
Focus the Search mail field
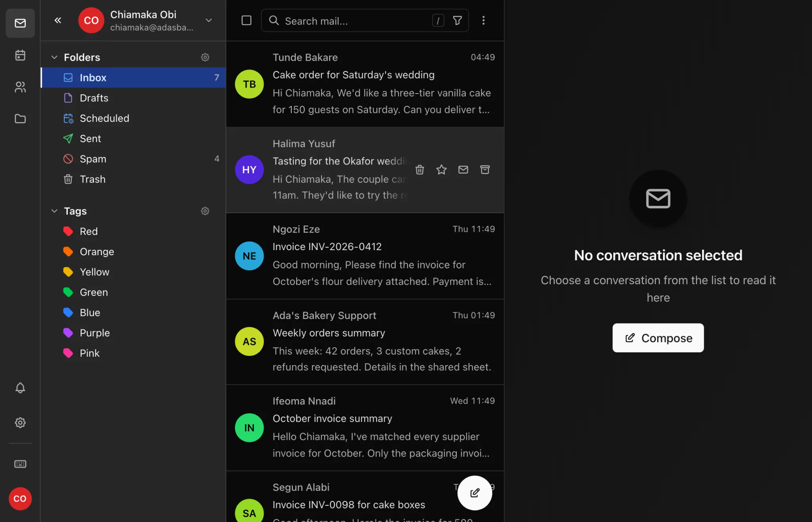click(x=365, y=20)
